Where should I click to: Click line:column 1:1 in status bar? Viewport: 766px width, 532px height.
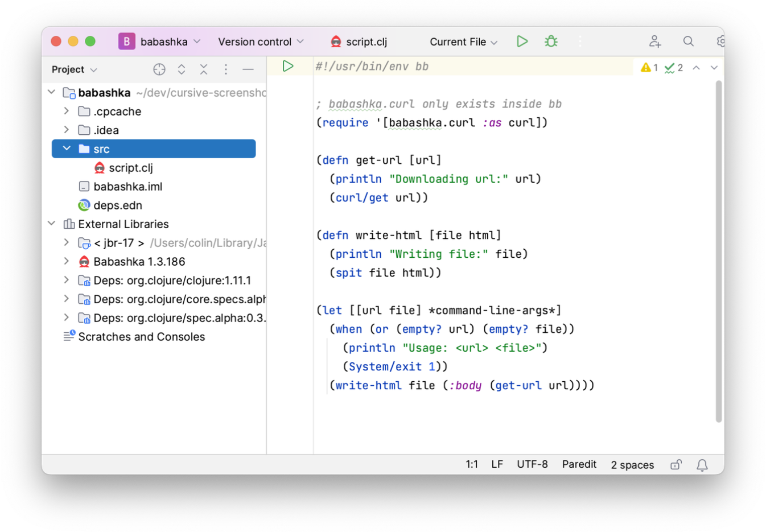(x=472, y=464)
